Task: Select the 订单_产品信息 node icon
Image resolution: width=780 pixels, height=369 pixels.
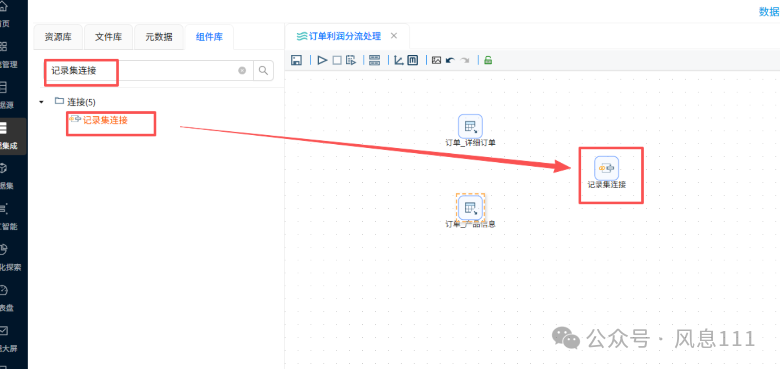Action: pos(470,207)
